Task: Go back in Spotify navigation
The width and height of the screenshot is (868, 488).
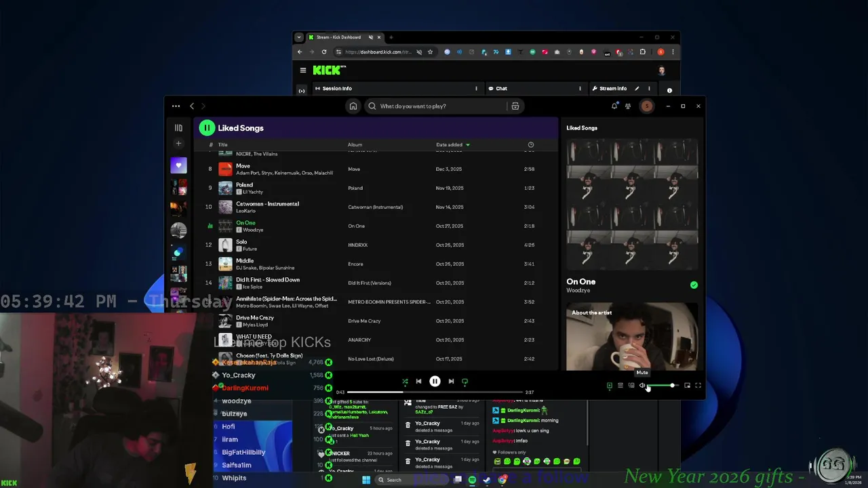Action: (192, 106)
